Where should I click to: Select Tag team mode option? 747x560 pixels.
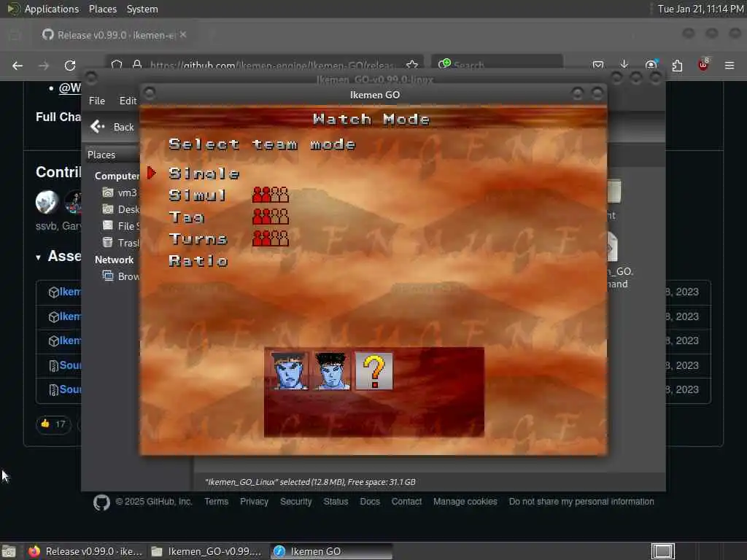click(186, 217)
